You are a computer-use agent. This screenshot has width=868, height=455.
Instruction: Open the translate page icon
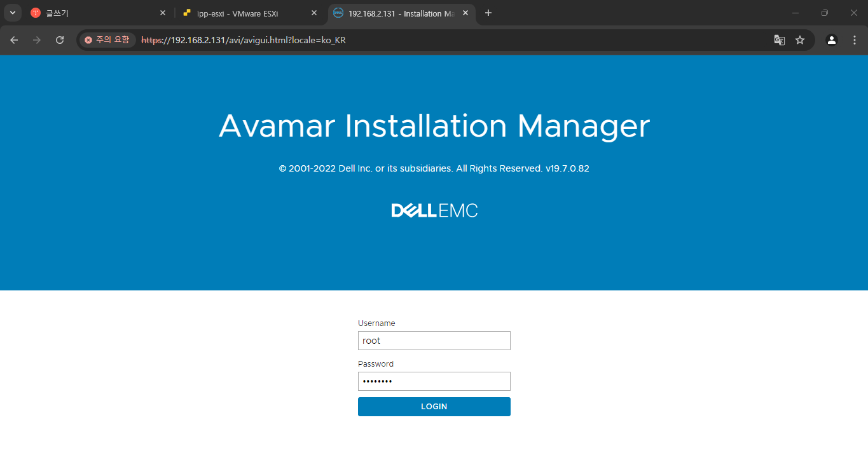click(x=779, y=40)
